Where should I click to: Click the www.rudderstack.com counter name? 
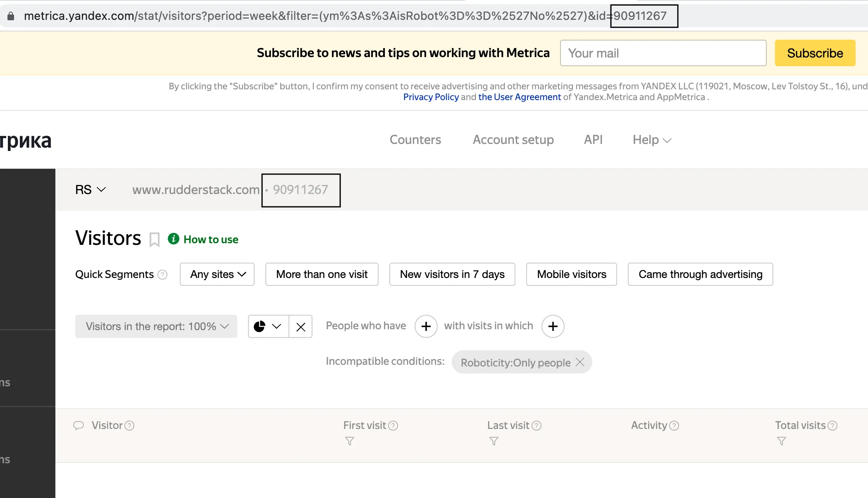click(x=196, y=189)
